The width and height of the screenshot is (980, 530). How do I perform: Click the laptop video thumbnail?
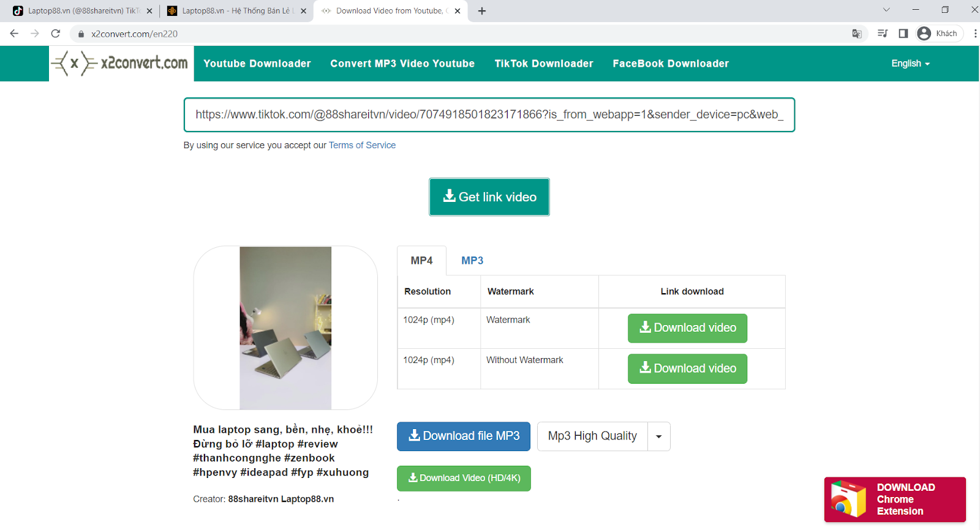[x=285, y=328]
